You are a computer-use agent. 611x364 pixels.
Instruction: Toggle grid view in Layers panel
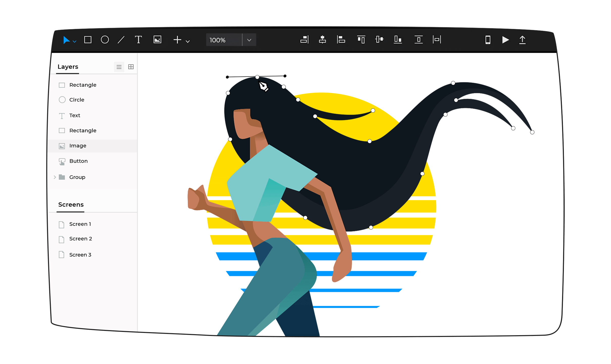tap(131, 67)
